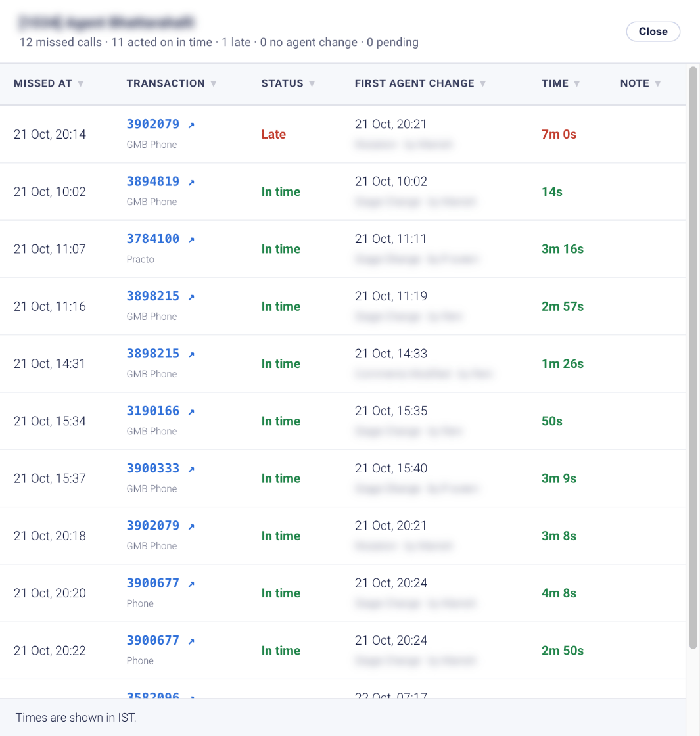The width and height of the screenshot is (700, 736).
Task: Follow transaction link 3190166
Action: click(x=153, y=411)
